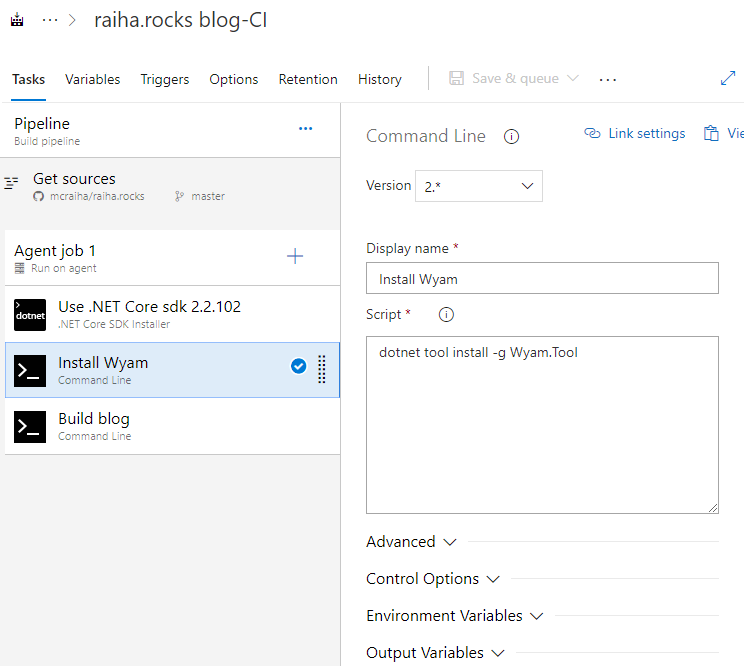Click the Display name input field

click(x=542, y=278)
